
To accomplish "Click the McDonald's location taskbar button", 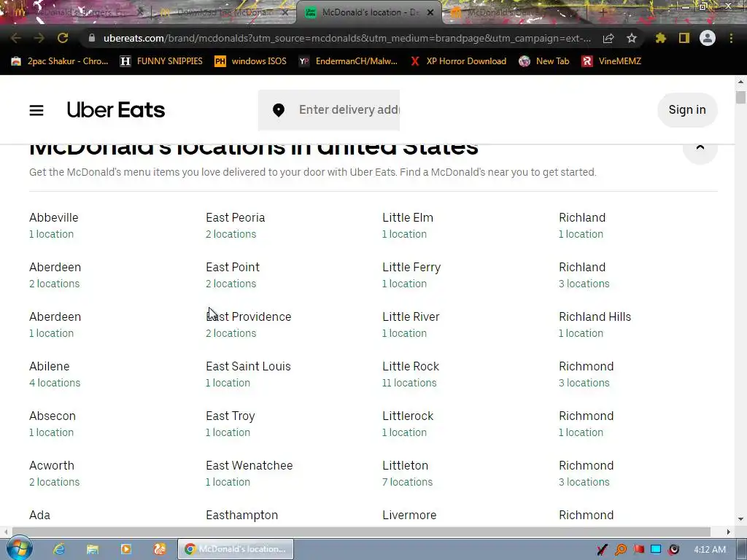I will (x=236, y=549).
